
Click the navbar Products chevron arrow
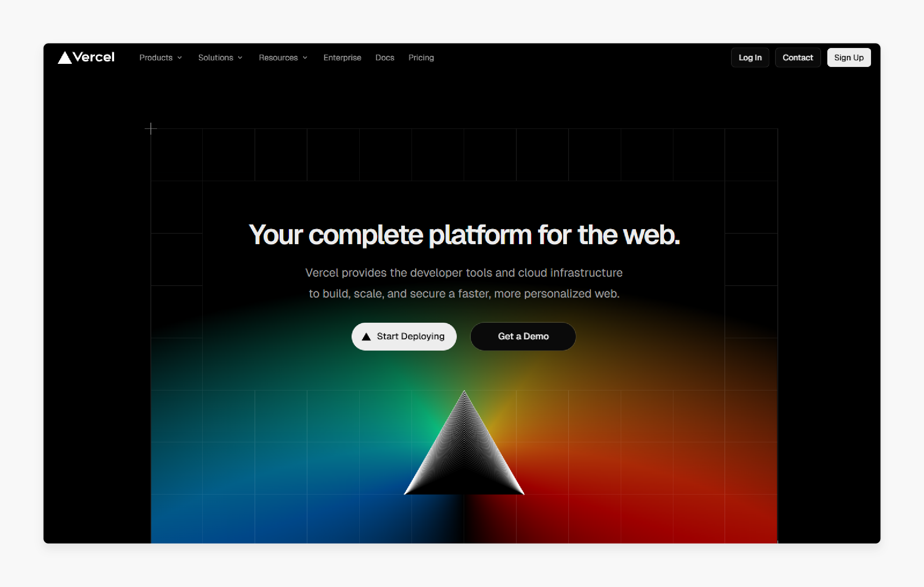point(180,57)
